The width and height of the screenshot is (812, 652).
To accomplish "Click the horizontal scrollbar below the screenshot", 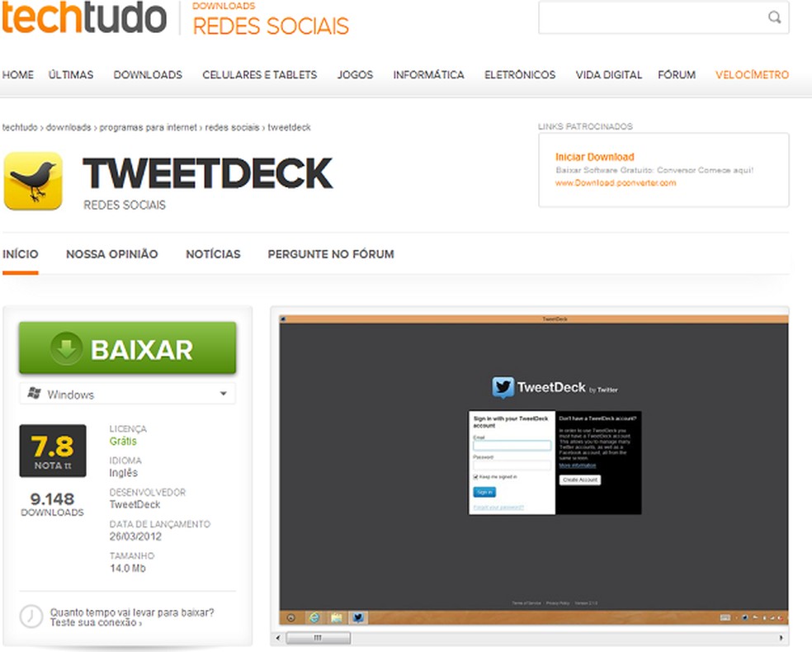I will (x=322, y=637).
